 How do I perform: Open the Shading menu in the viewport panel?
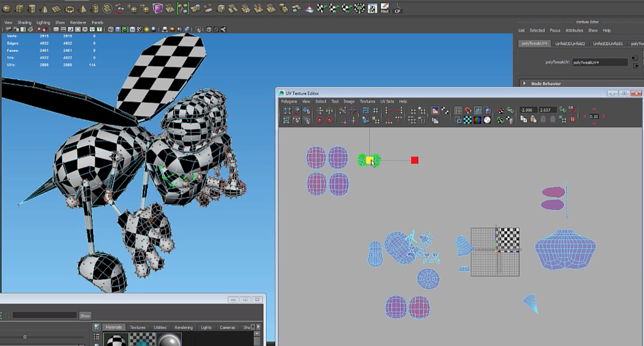[x=24, y=22]
